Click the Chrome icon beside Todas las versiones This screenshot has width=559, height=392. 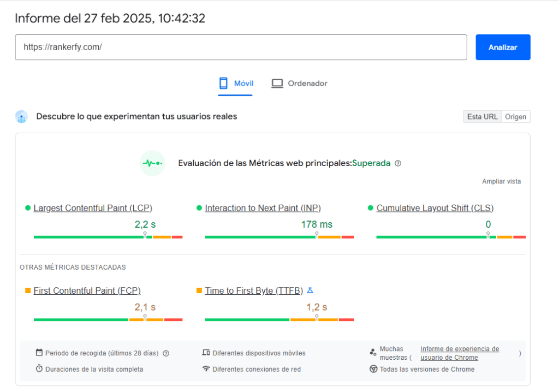point(373,369)
